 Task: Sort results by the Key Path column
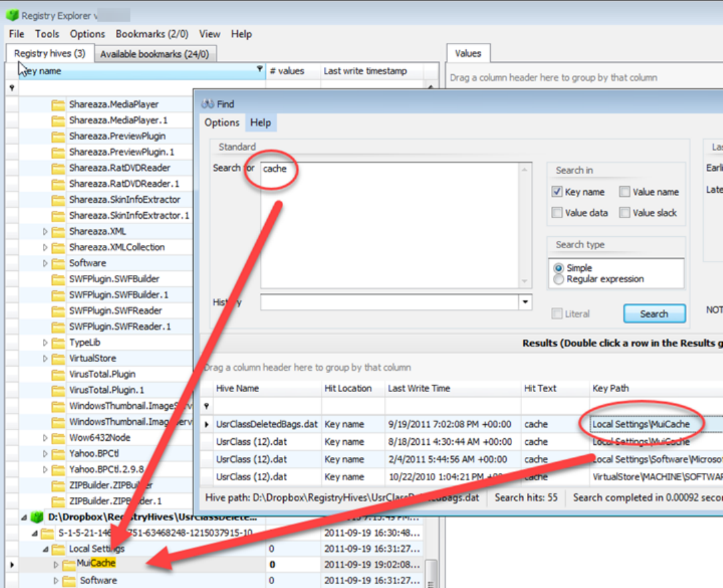pyautogui.click(x=655, y=389)
